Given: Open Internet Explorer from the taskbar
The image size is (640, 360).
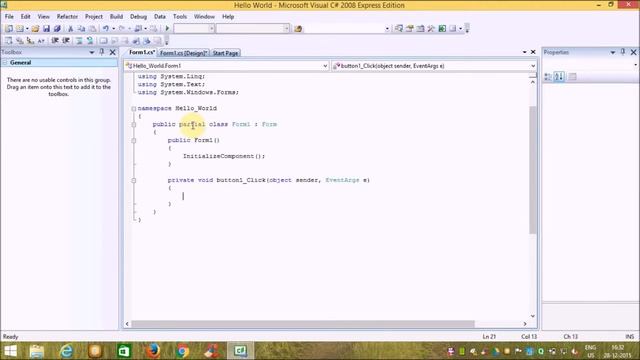Looking at the screenshot, I should (66, 351).
